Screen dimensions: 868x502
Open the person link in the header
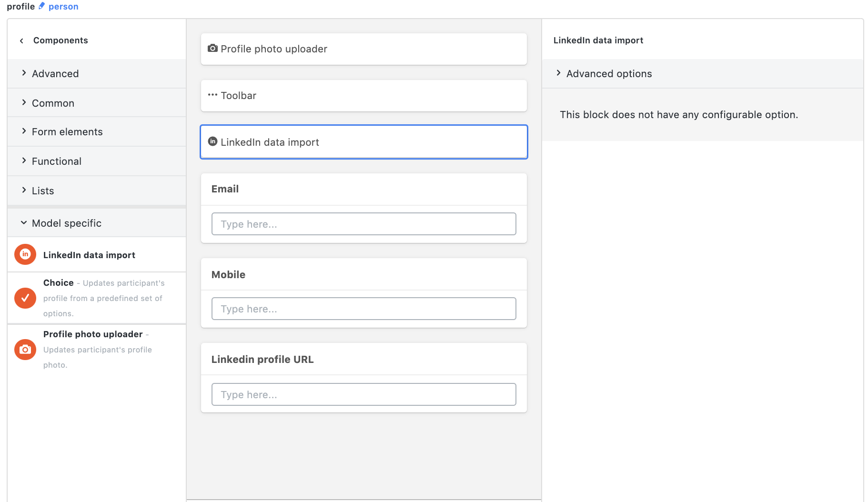(x=64, y=6)
